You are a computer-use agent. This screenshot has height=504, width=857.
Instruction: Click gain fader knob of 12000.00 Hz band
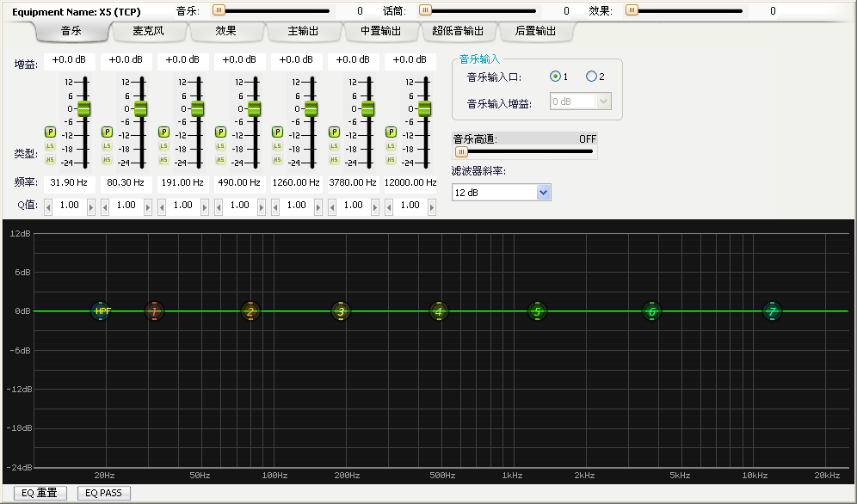[x=425, y=108]
